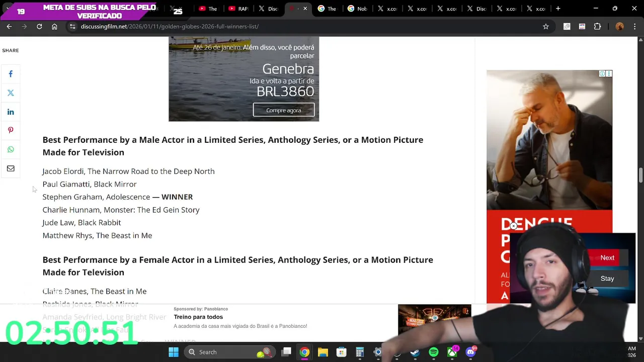Share the article via WhatsApp
The width and height of the screenshot is (644, 362).
[11, 150]
